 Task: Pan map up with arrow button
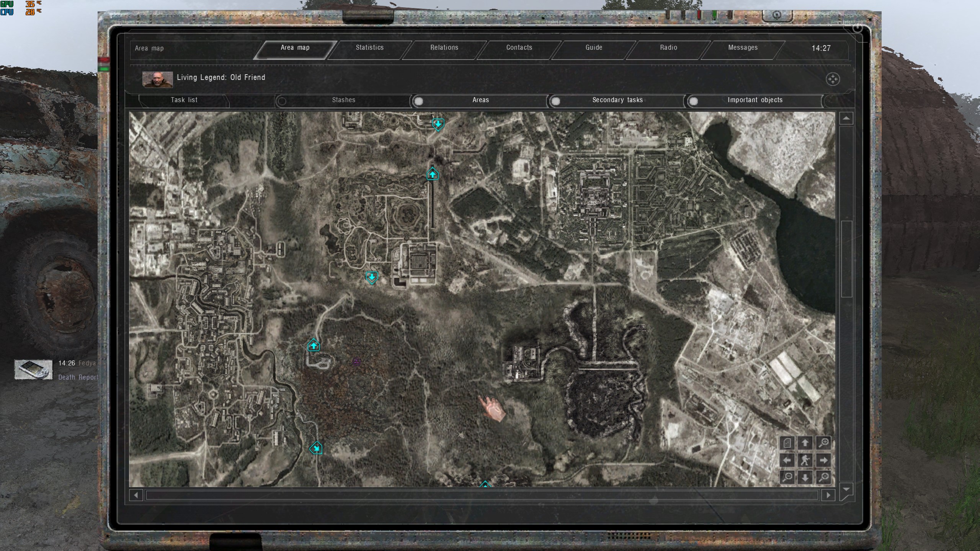point(805,443)
